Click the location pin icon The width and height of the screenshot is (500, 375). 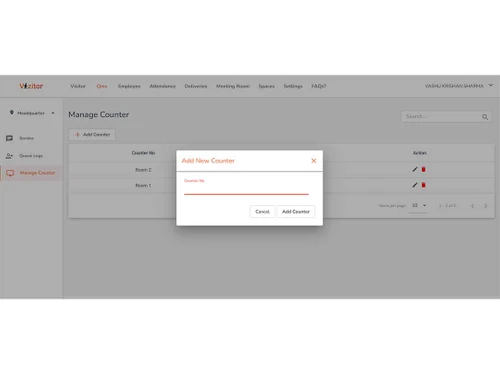point(12,113)
